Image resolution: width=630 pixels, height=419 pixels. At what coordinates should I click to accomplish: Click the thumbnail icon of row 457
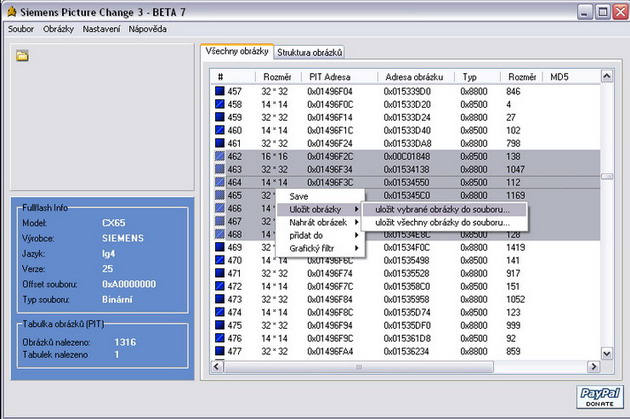220,91
